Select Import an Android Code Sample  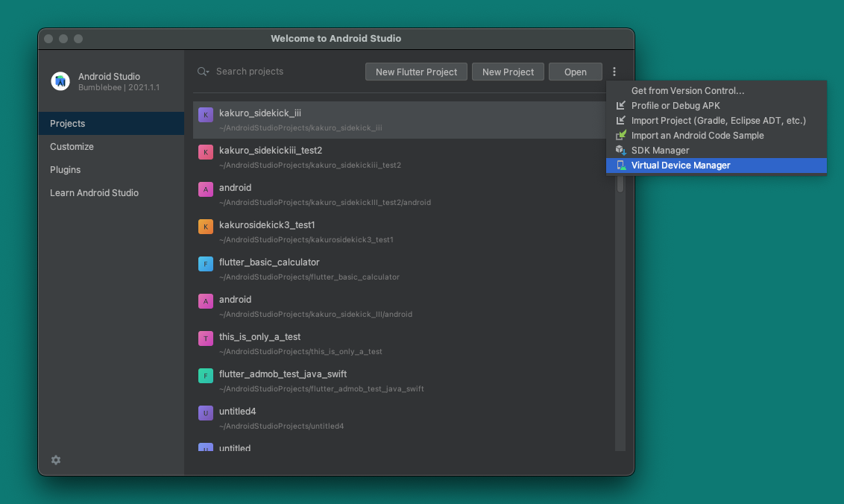coord(717,135)
